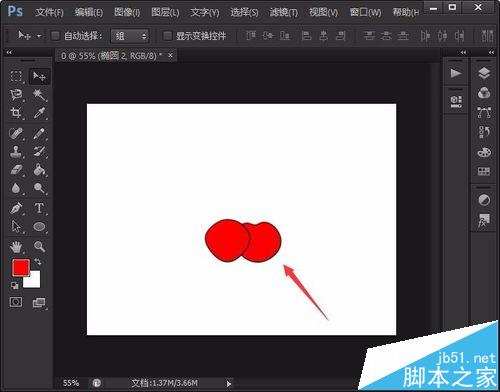500x392 pixels.
Task: Swap foreground and background colors
Action: point(38,262)
